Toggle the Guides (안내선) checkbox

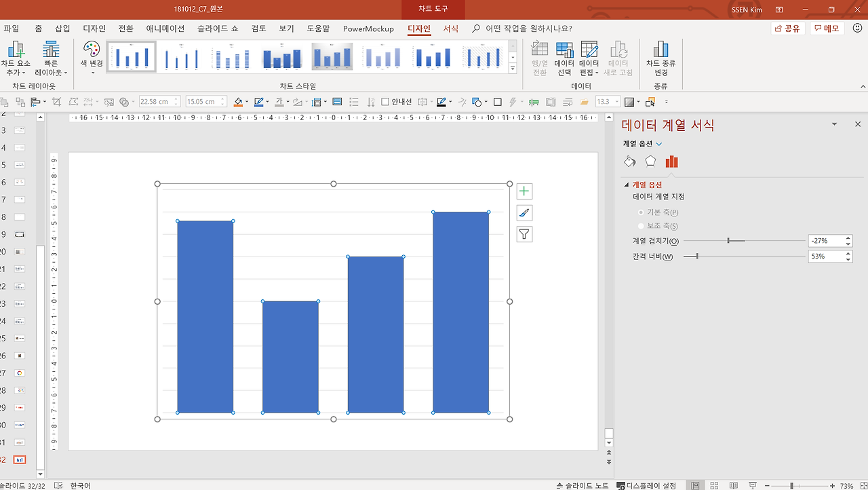pyautogui.click(x=385, y=102)
